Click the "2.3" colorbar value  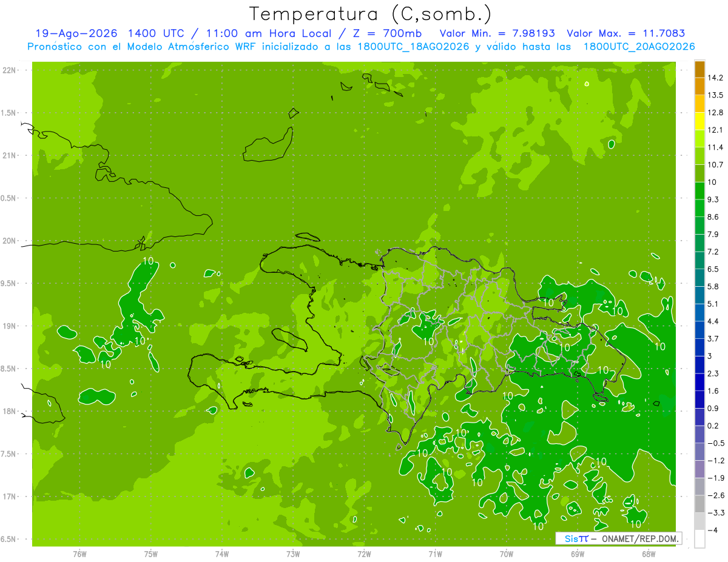tap(713, 373)
